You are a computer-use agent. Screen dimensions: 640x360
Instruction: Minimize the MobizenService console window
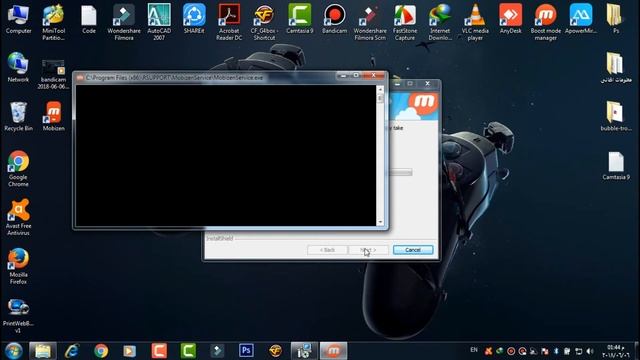(343, 76)
